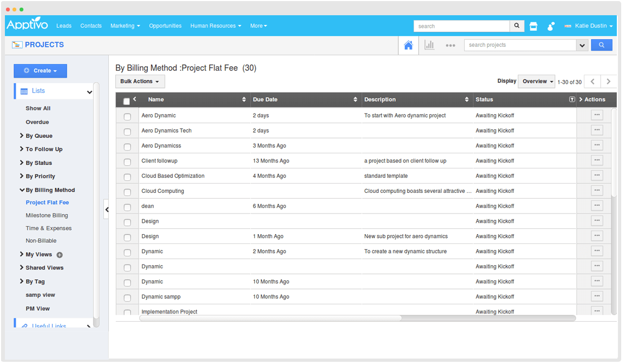This screenshot has width=625, height=364.
Task: Expand the By Status list
Action: click(39, 163)
